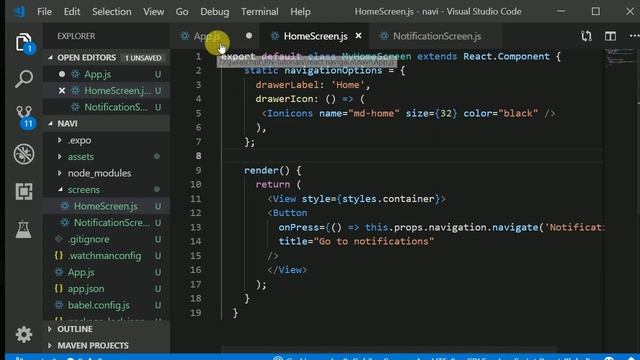The image size is (640, 360).
Task: Click the file icon of babel.config.js
Action: click(59, 305)
